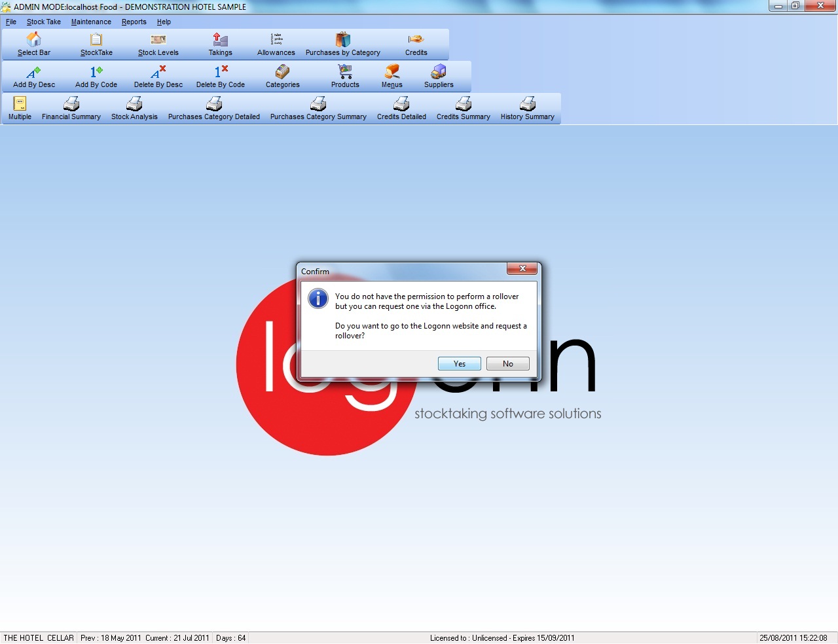Print the Financial Summary report

click(x=71, y=109)
